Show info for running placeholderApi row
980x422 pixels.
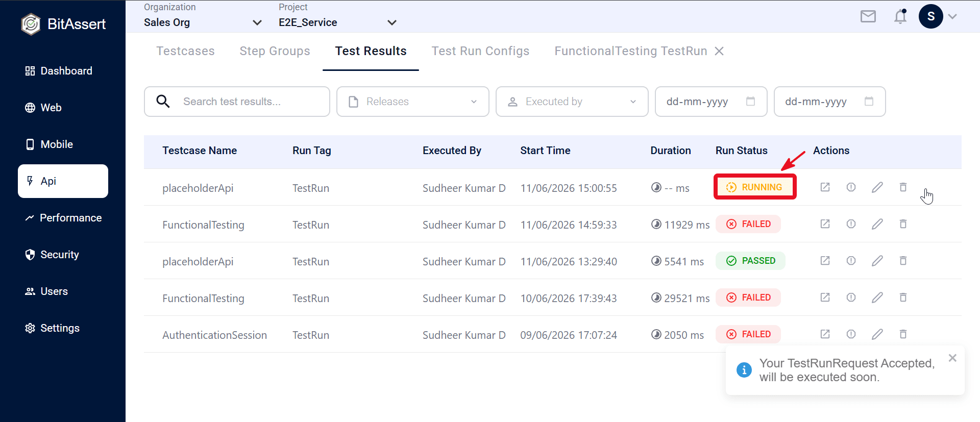[851, 187]
